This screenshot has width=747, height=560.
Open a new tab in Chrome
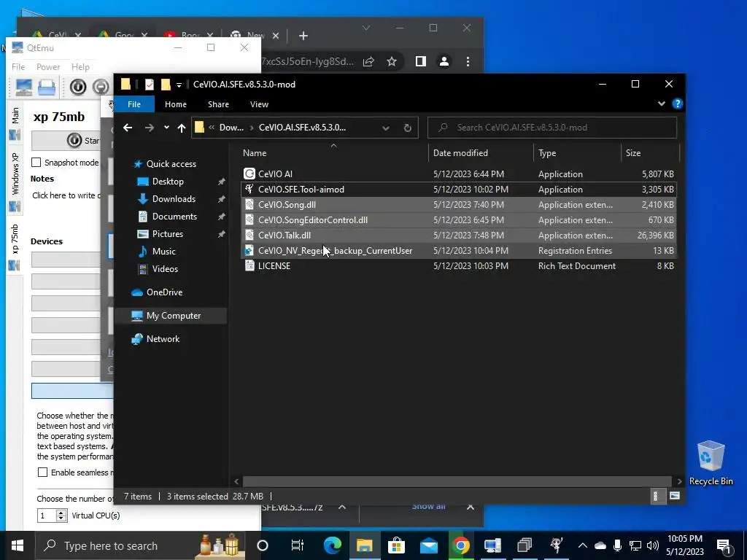(303, 36)
